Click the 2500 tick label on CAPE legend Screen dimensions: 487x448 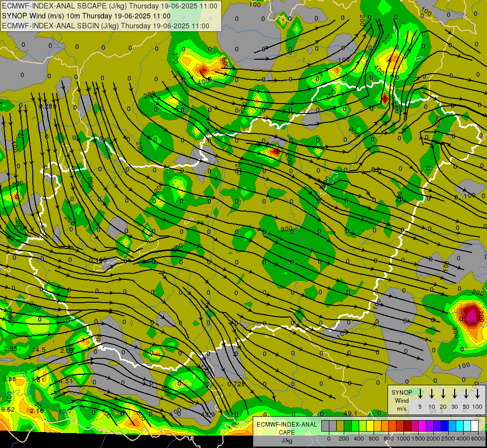[448, 439]
